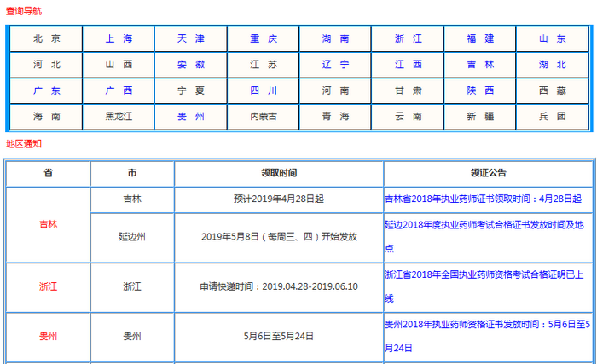This screenshot has height=364, width=597.
Task: Open the 江西 province link
Action: [x=408, y=64]
